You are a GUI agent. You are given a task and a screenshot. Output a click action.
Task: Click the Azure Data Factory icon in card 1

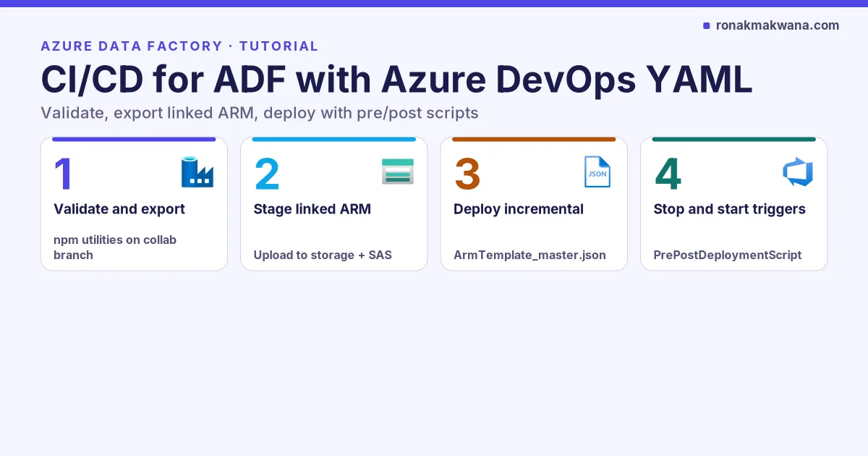tap(197, 172)
